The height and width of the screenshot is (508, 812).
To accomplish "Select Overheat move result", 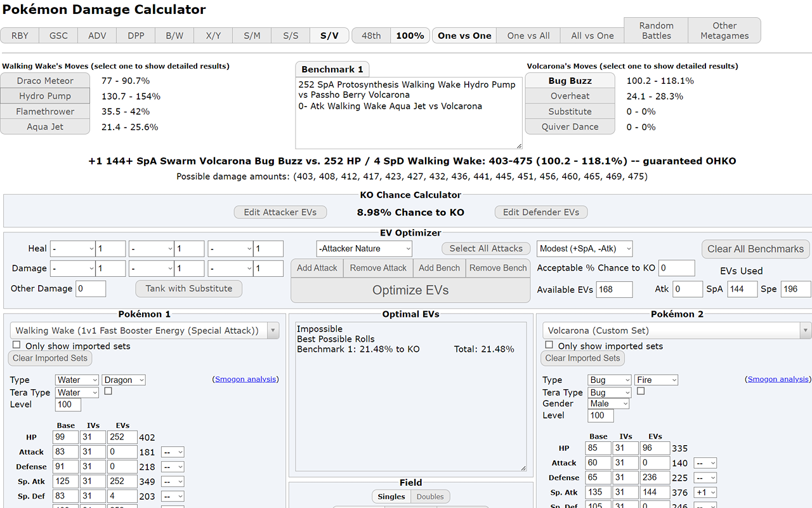I will (x=570, y=96).
